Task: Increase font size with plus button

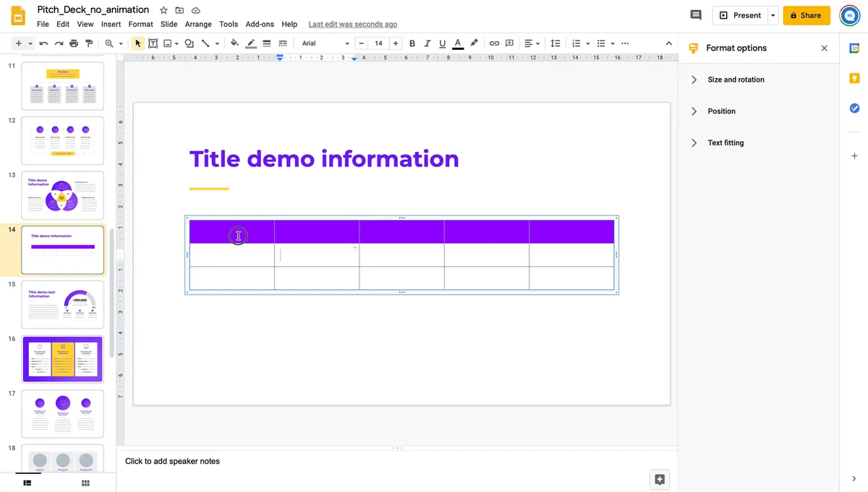Action: (x=395, y=43)
